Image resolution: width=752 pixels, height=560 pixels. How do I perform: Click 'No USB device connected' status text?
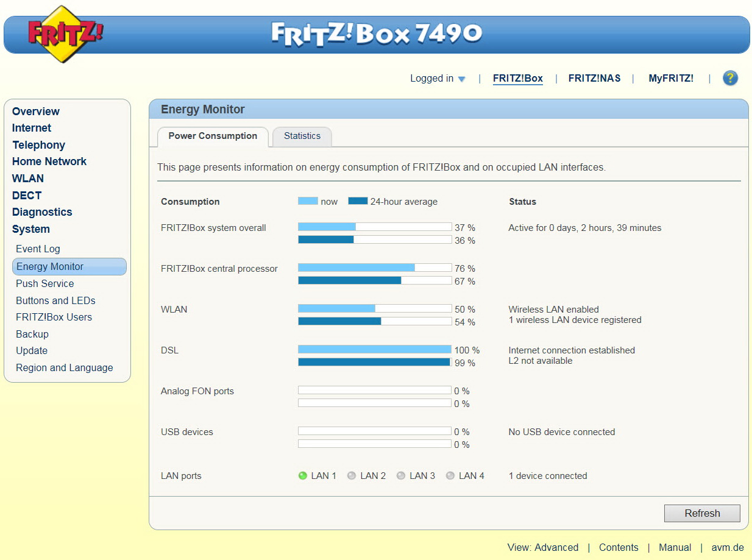(562, 432)
